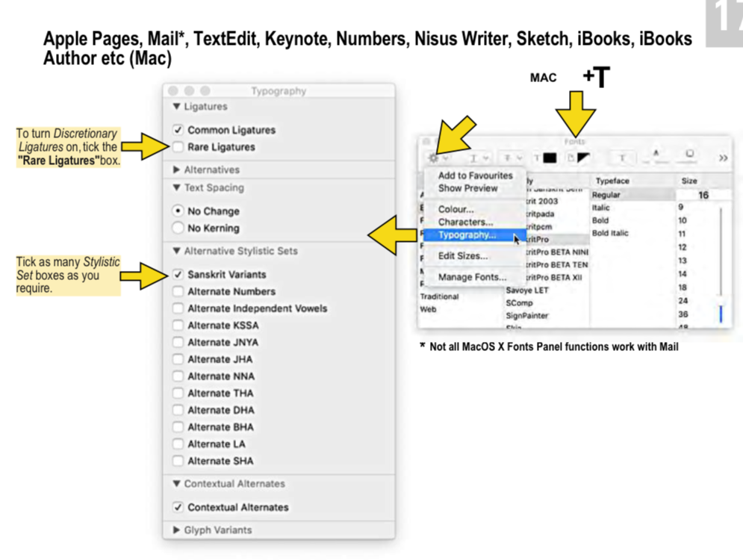
Task: Choose Add to Favourites menu item
Action: pos(475,175)
